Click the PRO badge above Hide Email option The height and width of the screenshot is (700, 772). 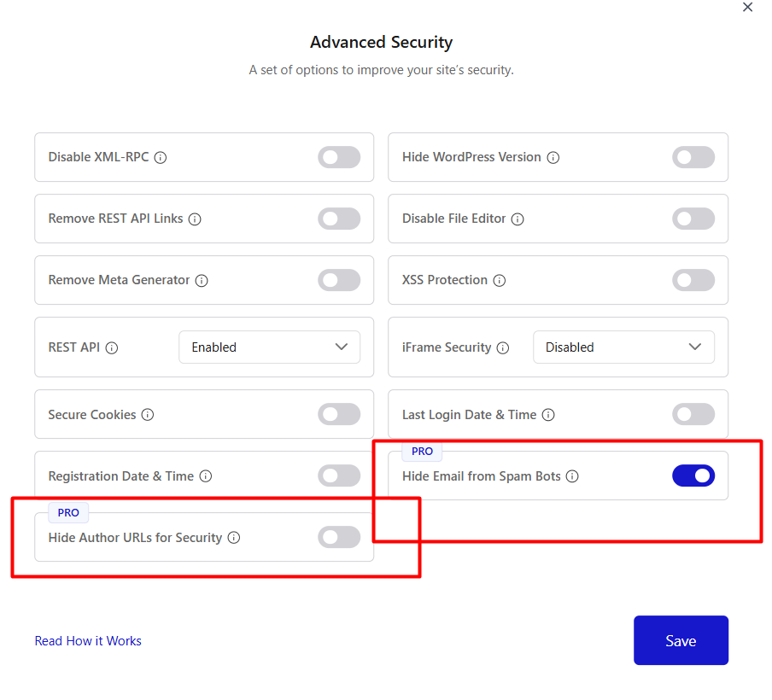pos(422,452)
